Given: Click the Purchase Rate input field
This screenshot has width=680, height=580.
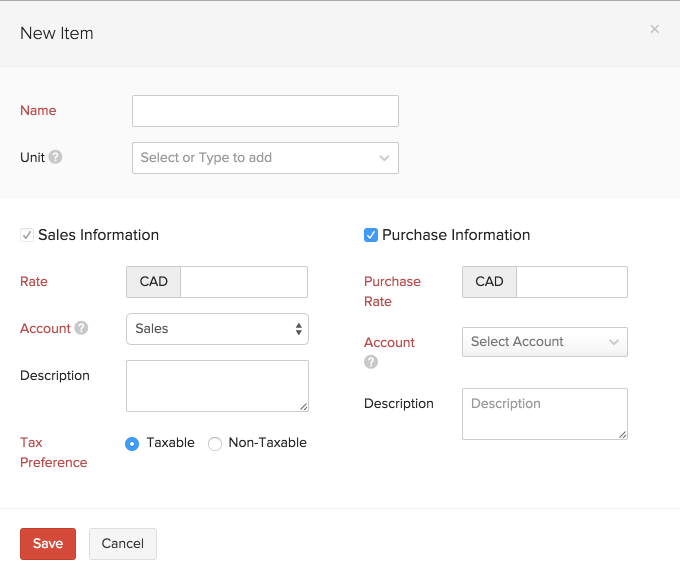Looking at the screenshot, I should click(571, 282).
